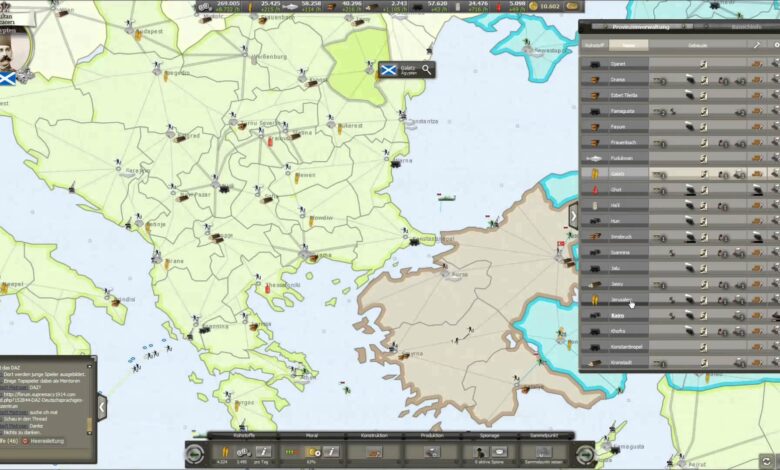Open the Rohstoffe tab in the bottom bar
The image size is (780, 470).
coord(243,436)
